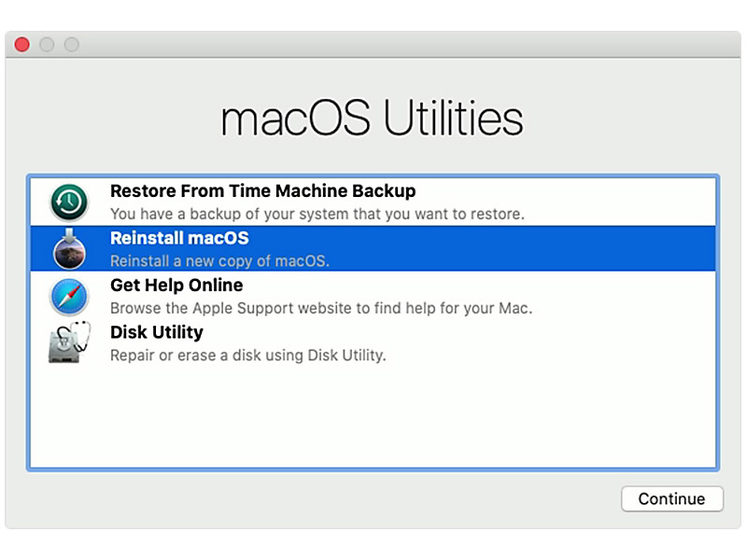Click empty list area below Disk Utility
747x560 pixels.
click(373, 420)
